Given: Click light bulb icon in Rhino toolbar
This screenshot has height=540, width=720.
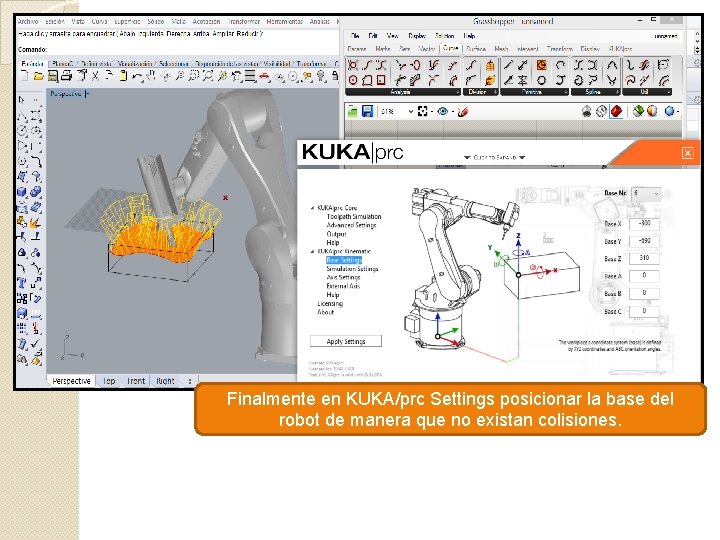Looking at the screenshot, I should tap(321, 76).
